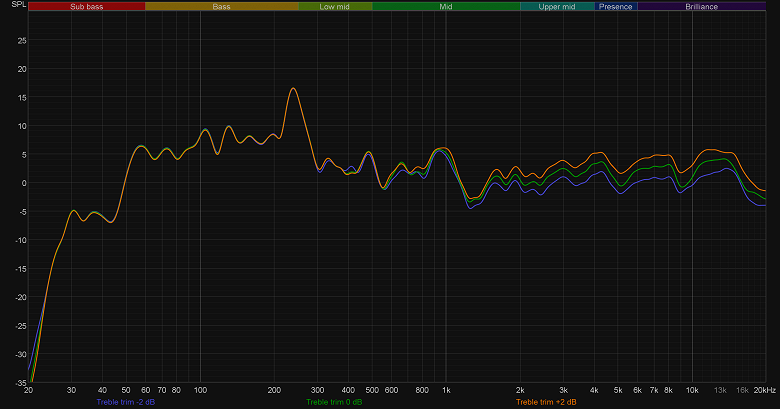Select the 100 Hz axis tick label
This screenshot has width=780, height=409.
coord(200,390)
